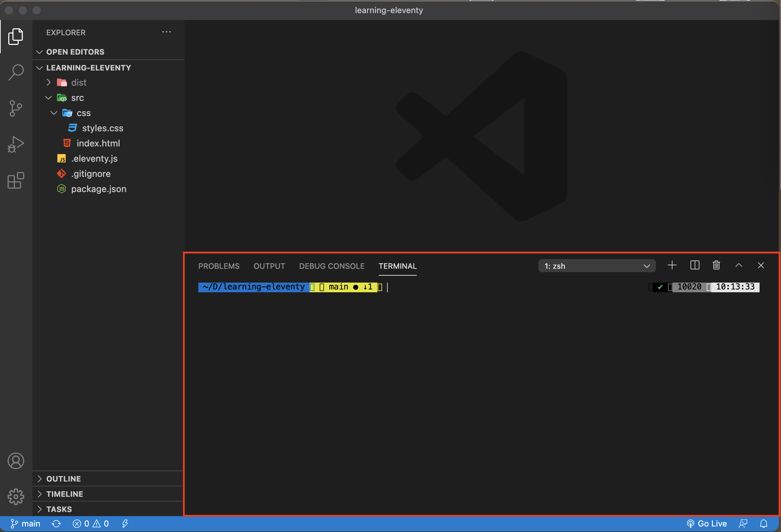Launch a new terminal with the plus icon
Screen dimensions: 781x532
672,265
